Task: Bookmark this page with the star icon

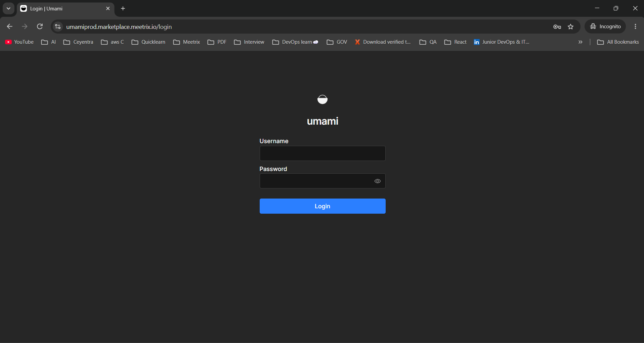Action: click(571, 27)
